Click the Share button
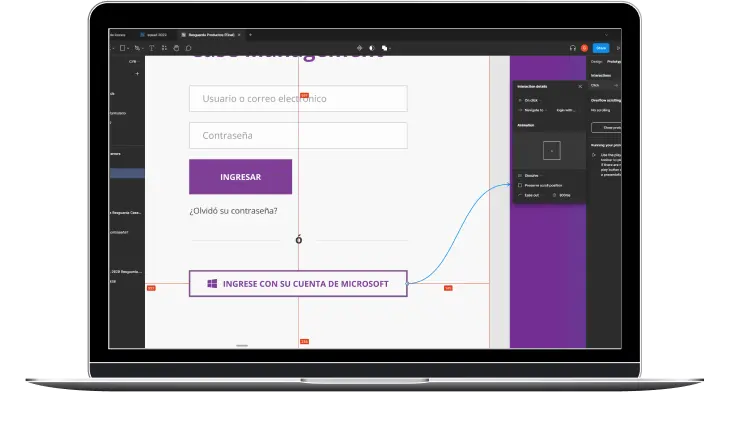730x430 pixels. (x=601, y=48)
